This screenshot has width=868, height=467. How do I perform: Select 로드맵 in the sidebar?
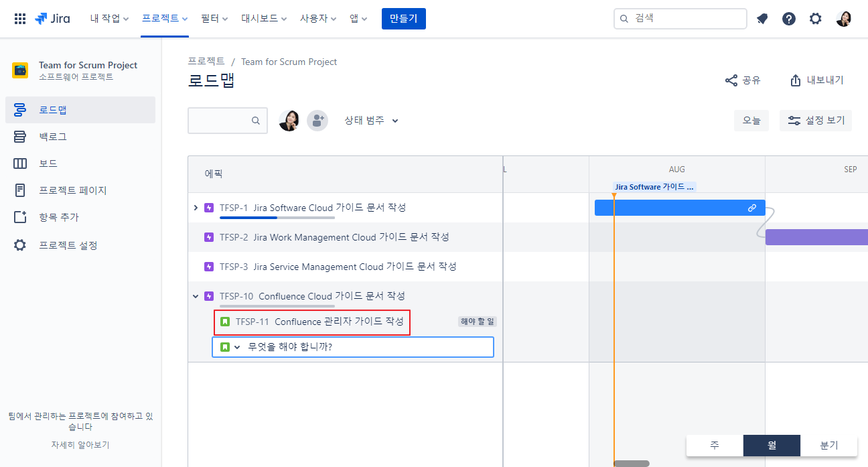coord(80,110)
